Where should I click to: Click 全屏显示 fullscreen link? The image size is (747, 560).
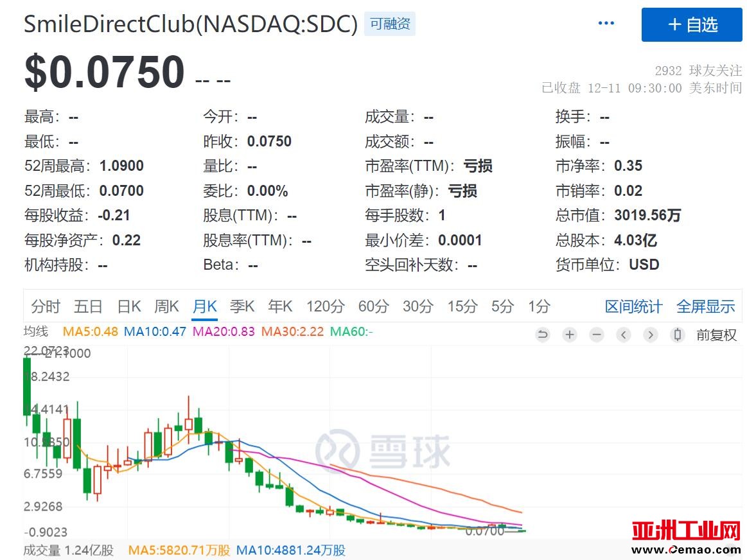[x=705, y=307]
